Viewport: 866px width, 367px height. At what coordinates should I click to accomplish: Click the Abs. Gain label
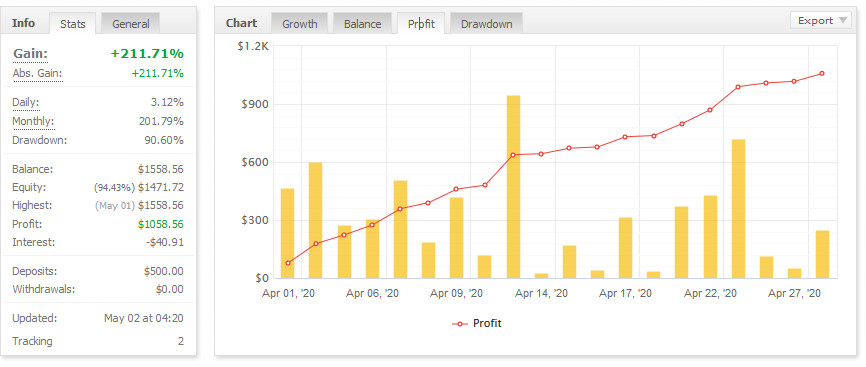tap(38, 74)
